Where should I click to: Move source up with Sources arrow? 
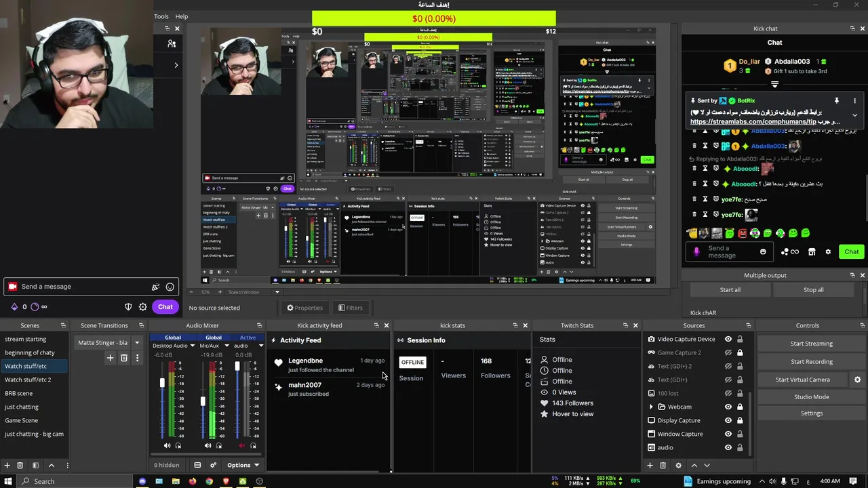tap(694, 466)
